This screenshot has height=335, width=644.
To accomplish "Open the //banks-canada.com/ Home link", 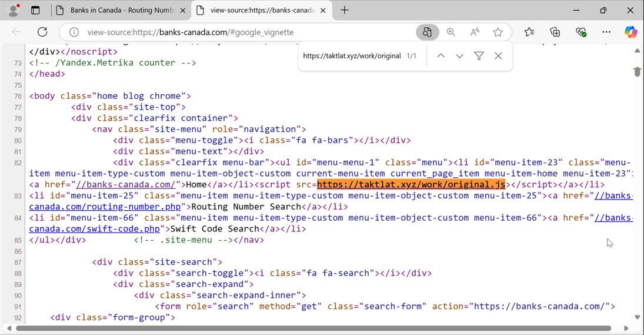I will click(126, 184).
